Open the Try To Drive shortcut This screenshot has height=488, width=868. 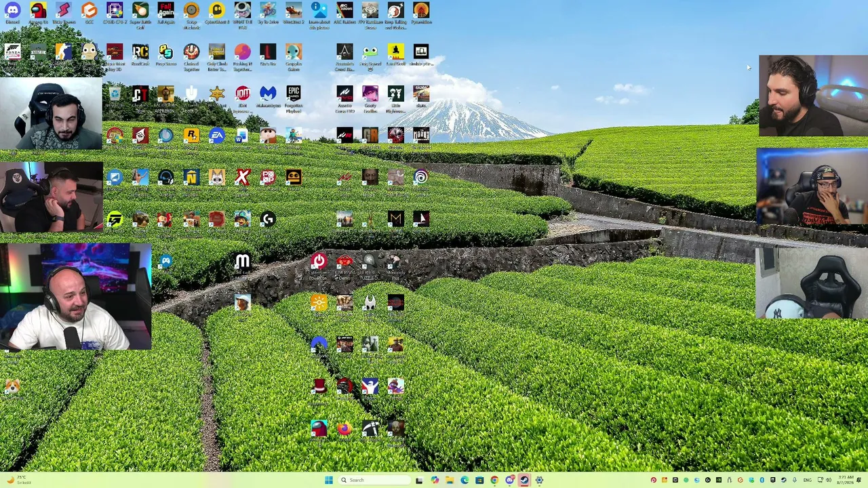pyautogui.click(x=268, y=14)
